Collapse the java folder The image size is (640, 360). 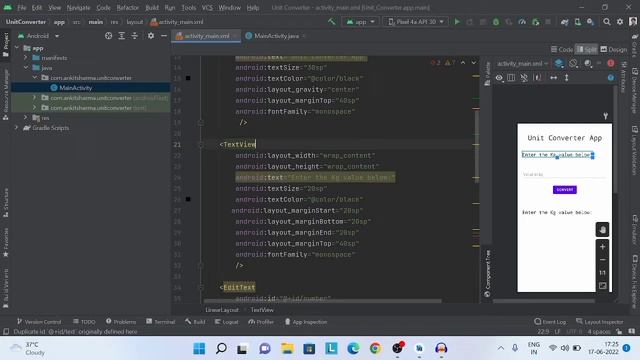point(26,67)
